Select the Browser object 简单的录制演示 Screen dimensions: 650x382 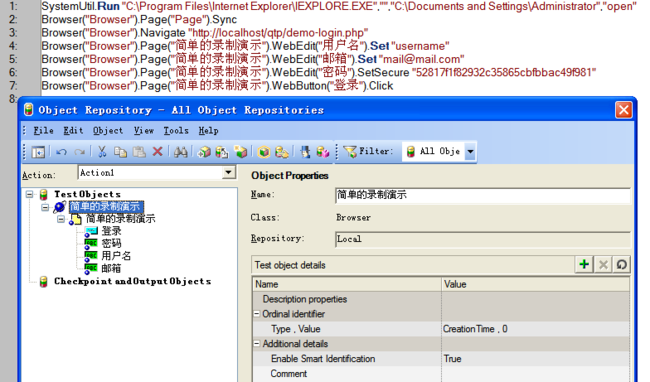coord(106,206)
